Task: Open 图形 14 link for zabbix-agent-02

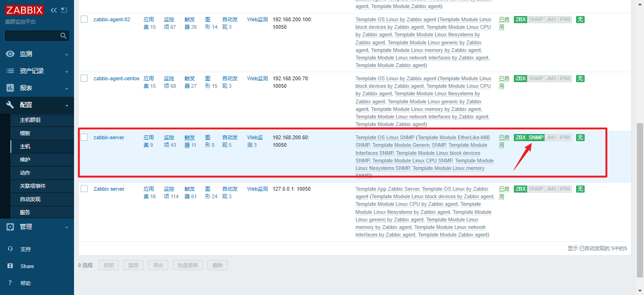Action: pyautogui.click(x=211, y=23)
